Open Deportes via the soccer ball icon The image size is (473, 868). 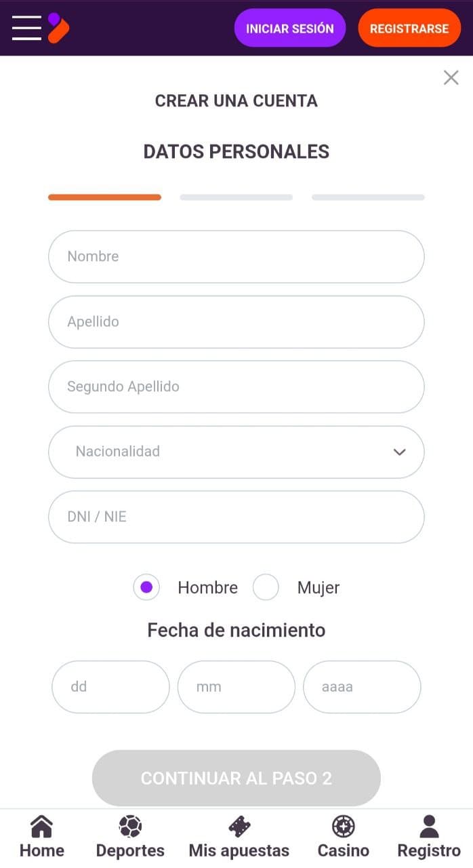(130, 827)
